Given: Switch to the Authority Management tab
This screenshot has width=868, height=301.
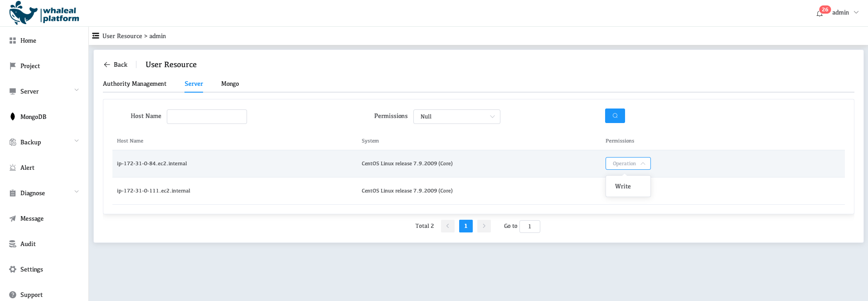Looking at the screenshot, I should coord(135,84).
